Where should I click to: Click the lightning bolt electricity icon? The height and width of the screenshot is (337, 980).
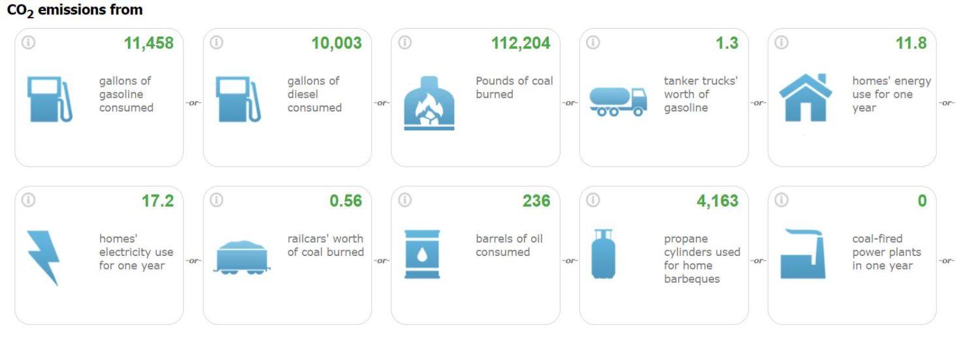pos(44,257)
